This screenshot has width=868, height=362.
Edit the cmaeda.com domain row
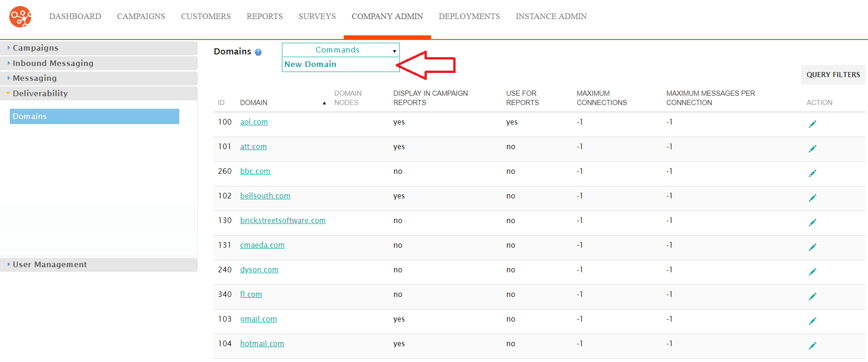812,247
